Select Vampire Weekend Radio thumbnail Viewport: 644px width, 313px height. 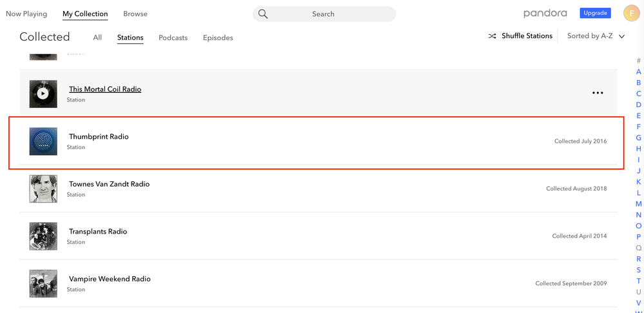(x=43, y=283)
